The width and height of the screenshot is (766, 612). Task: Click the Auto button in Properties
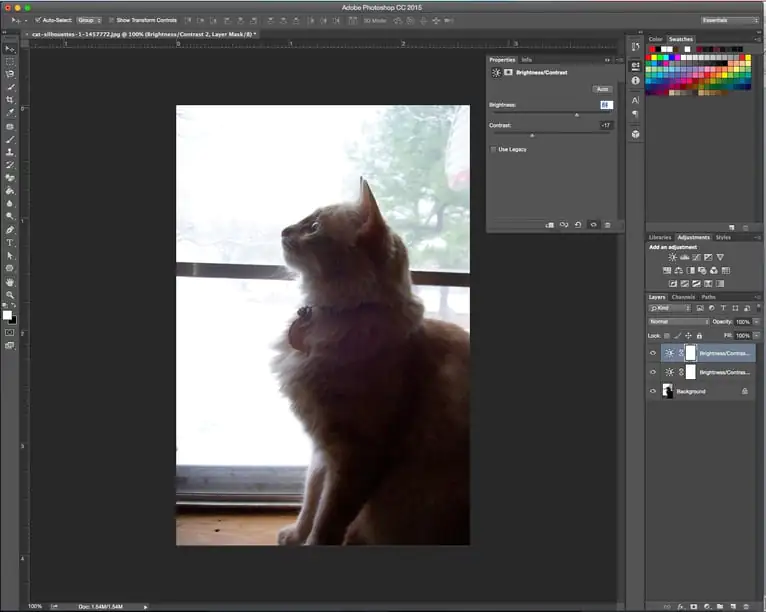click(602, 89)
